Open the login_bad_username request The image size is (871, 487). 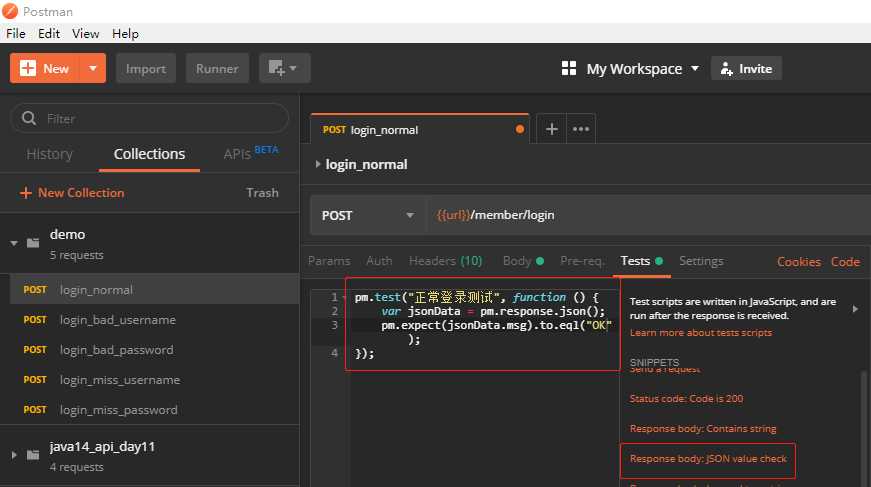coord(154,320)
